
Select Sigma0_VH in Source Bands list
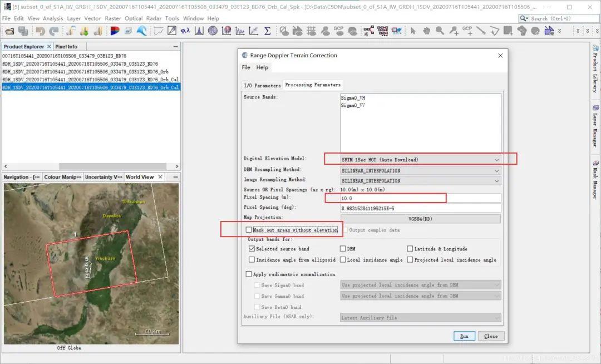click(353, 97)
